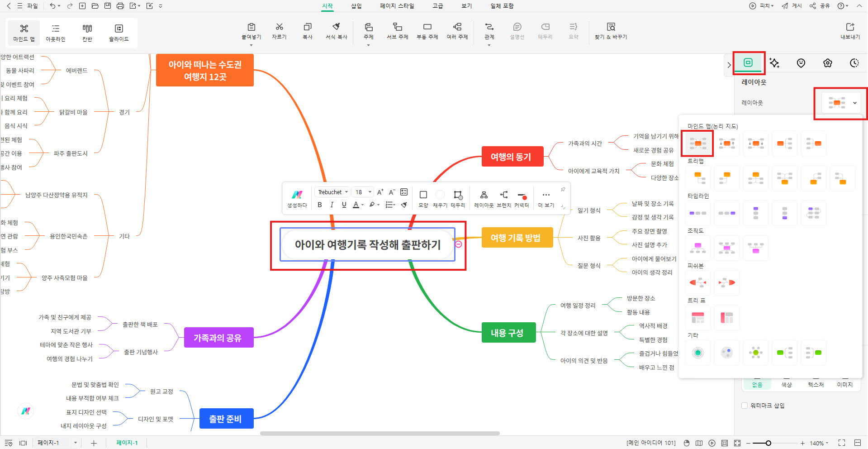
Task: Select the None (없음) background option
Action: point(757,384)
